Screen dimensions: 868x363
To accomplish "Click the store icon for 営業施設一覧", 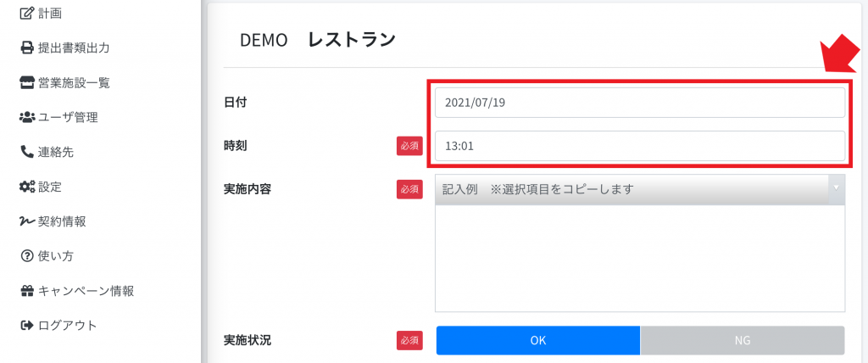I will click(x=26, y=83).
